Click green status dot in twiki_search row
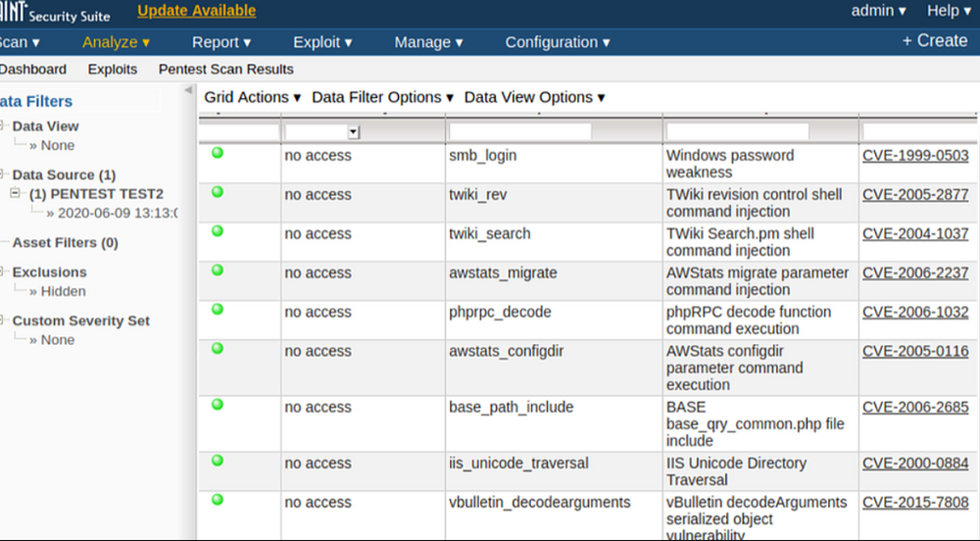The width and height of the screenshot is (980, 541). [x=218, y=230]
